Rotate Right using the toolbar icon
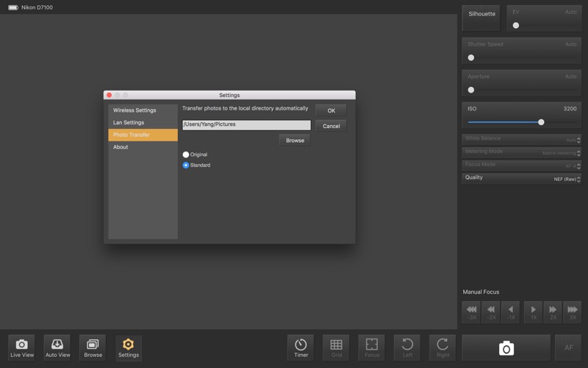 pyautogui.click(x=442, y=347)
